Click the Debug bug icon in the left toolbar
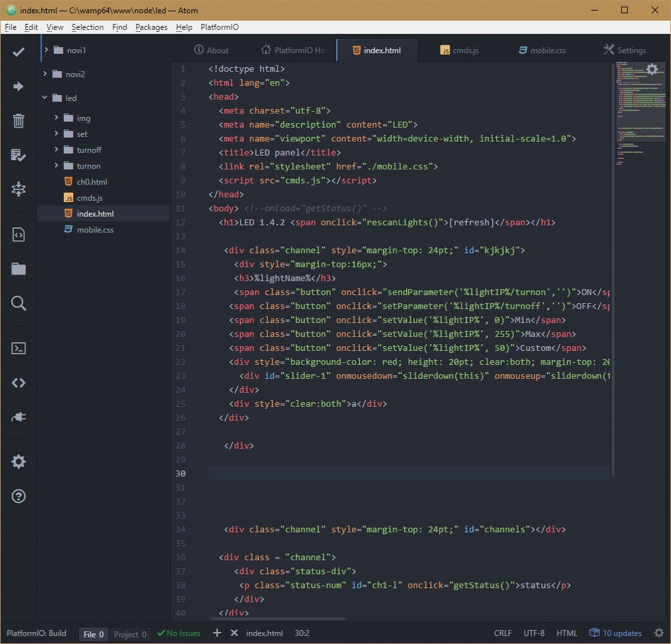 [19, 189]
